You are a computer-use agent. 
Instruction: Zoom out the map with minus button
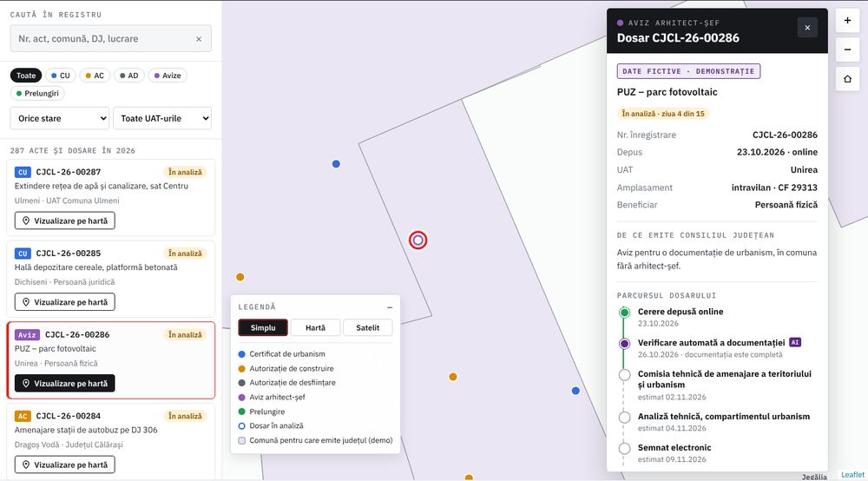(x=847, y=49)
